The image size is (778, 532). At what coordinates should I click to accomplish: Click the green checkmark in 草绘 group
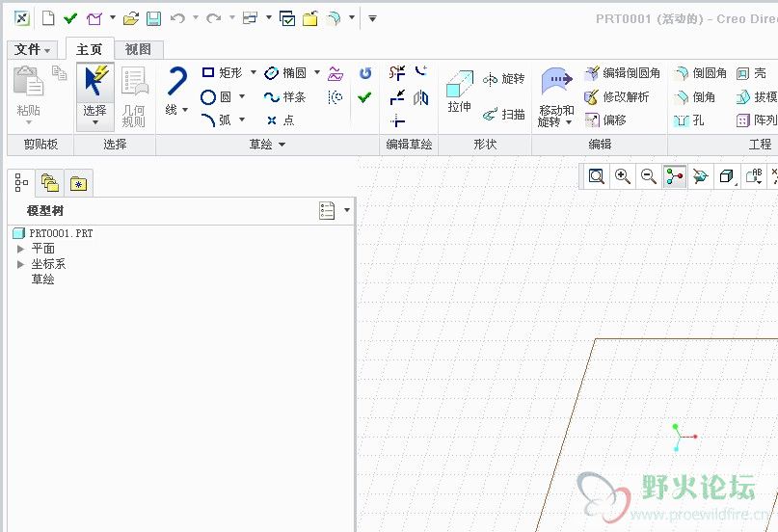364,97
